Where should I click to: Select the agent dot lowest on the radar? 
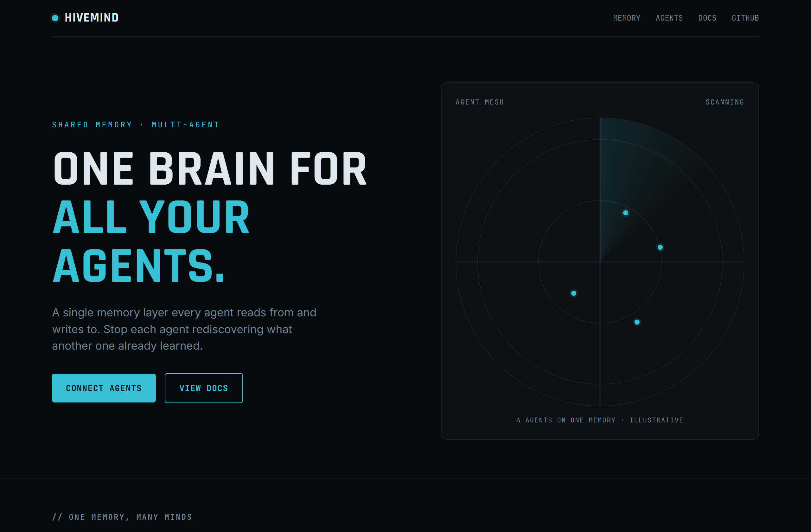(x=637, y=322)
